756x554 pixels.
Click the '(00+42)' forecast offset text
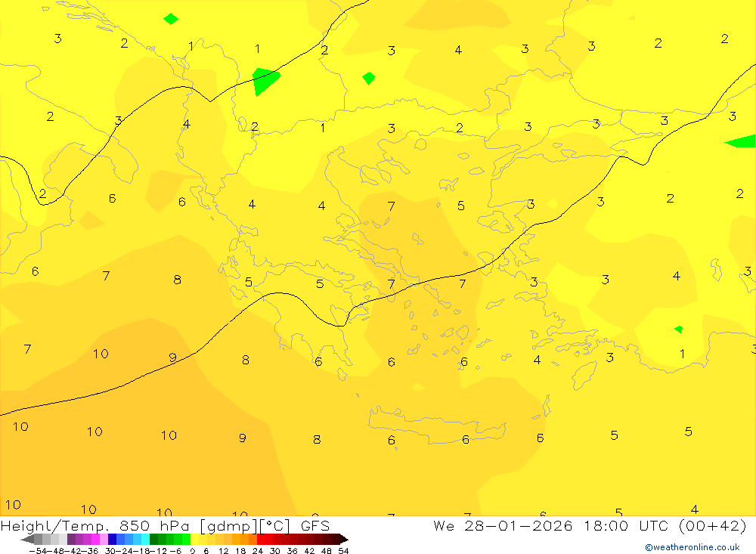click(x=713, y=525)
